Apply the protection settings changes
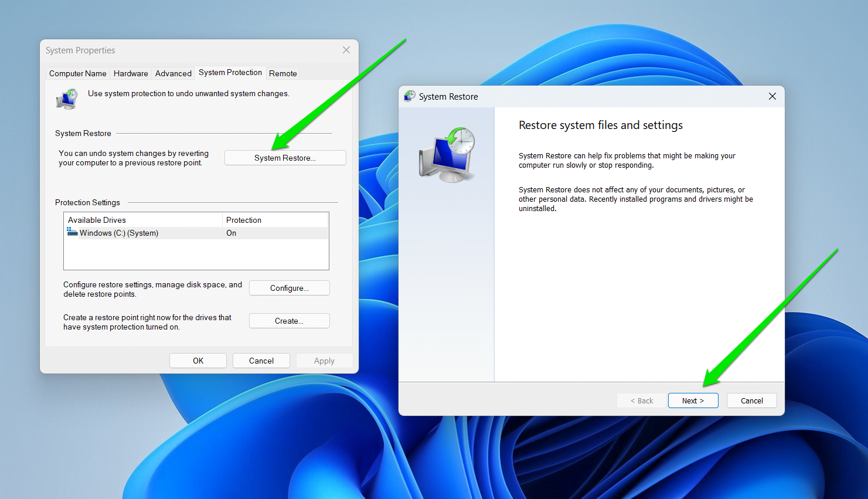Screen dimensions: 868x499 (324, 360)
